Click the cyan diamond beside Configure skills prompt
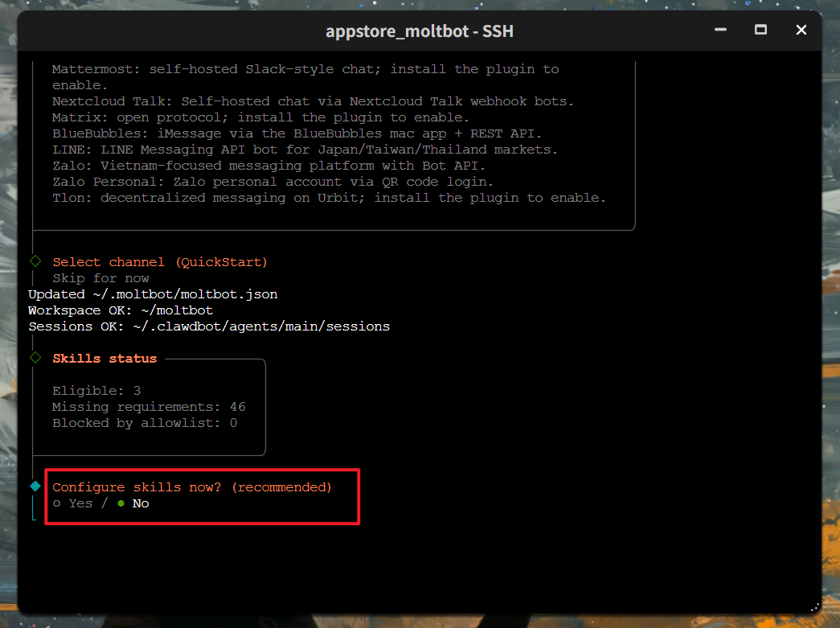Screen dimensions: 840x628 coord(35,486)
